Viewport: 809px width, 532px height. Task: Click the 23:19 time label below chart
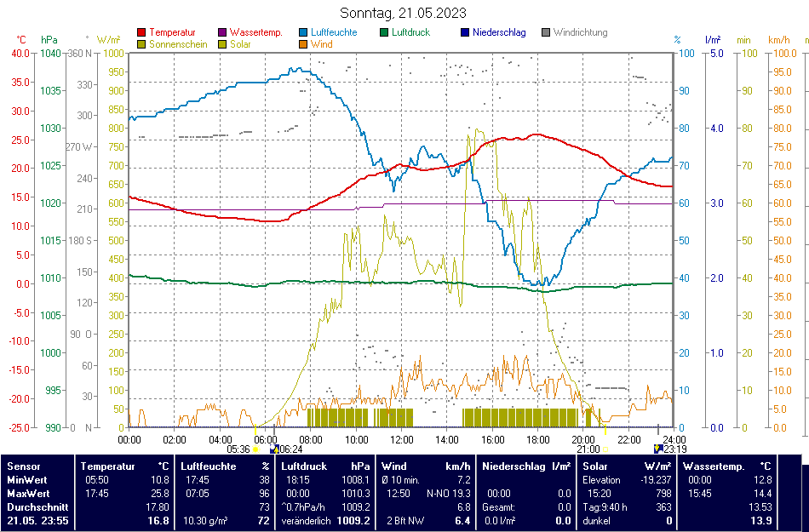[x=675, y=449]
